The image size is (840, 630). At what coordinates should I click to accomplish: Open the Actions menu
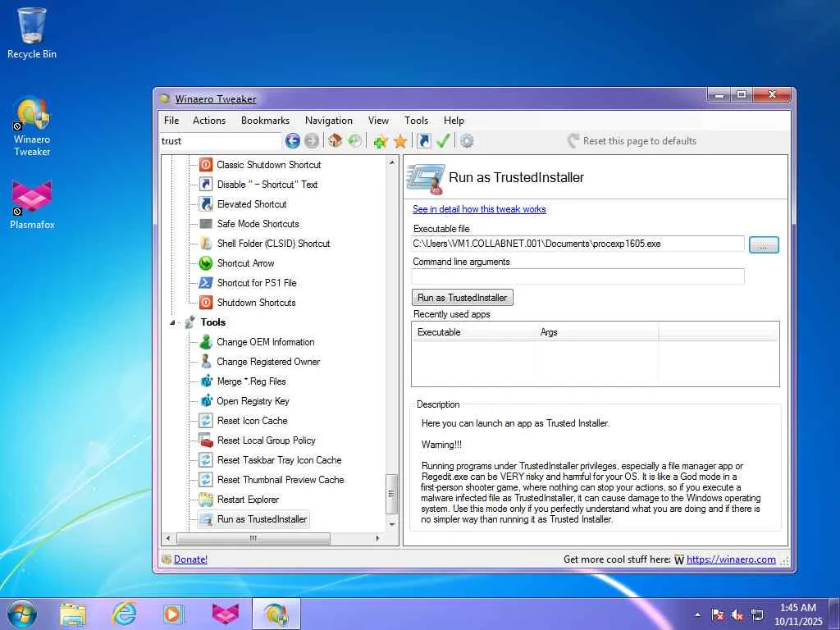pyautogui.click(x=209, y=121)
